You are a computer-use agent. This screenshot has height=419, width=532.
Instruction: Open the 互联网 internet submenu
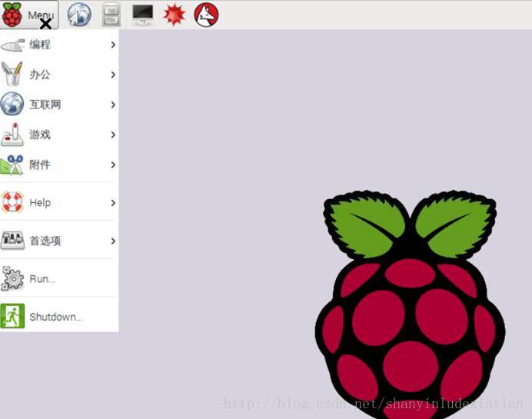[x=59, y=105]
